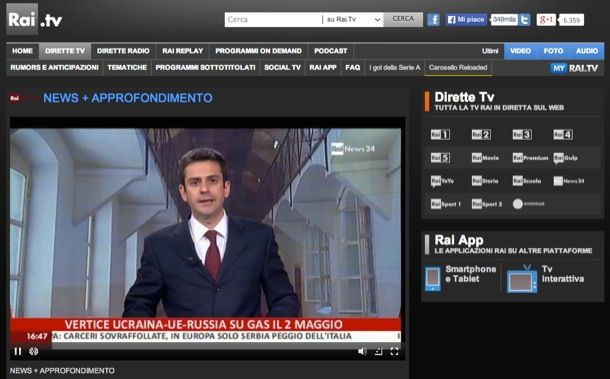Click the Dirette Tv panel title

click(x=465, y=97)
